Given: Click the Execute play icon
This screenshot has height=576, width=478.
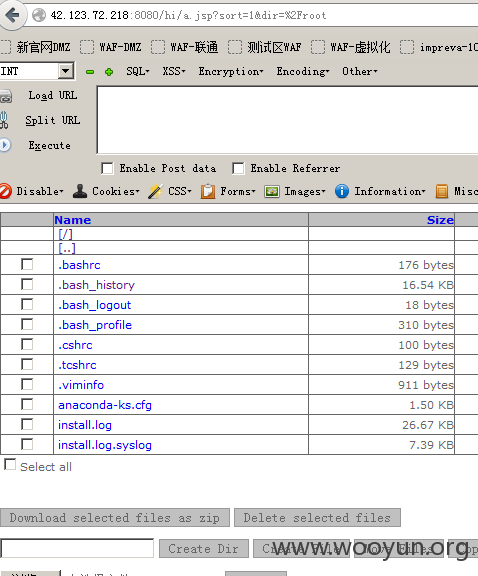Looking at the screenshot, I should [5, 145].
